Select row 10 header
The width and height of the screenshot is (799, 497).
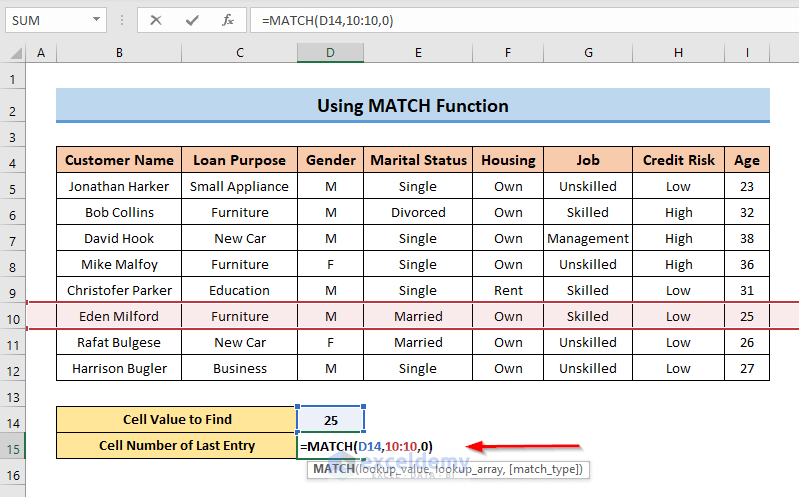13,316
